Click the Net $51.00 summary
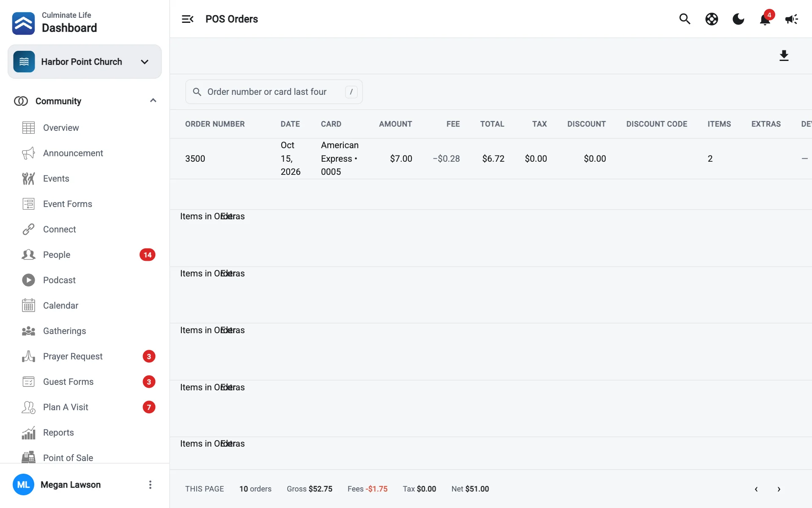 pyautogui.click(x=470, y=489)
